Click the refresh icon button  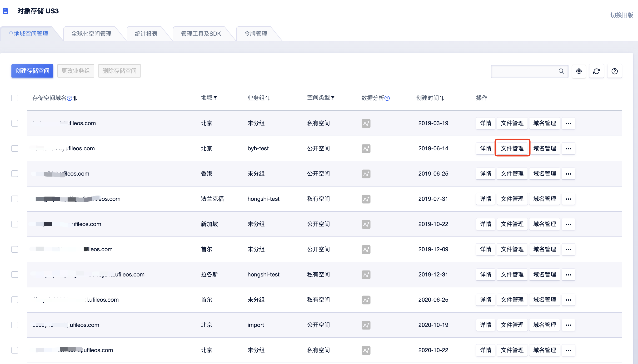point(596,71)
